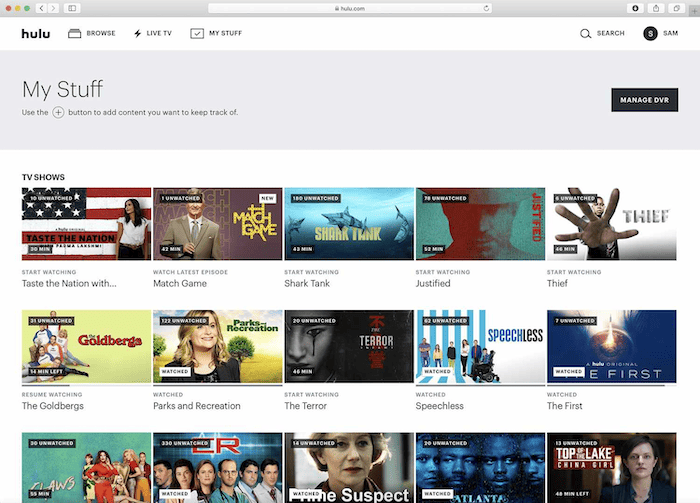Image resolution: width=700 pixels, height=503 pixels.
Task: Click the 'Shark Tank' title link
Action: point(307,283)
